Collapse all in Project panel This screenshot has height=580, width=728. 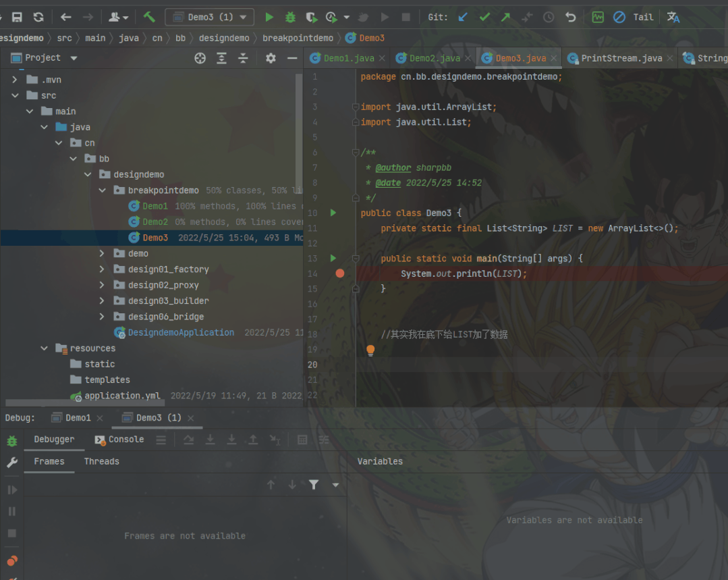click(243, 58)
